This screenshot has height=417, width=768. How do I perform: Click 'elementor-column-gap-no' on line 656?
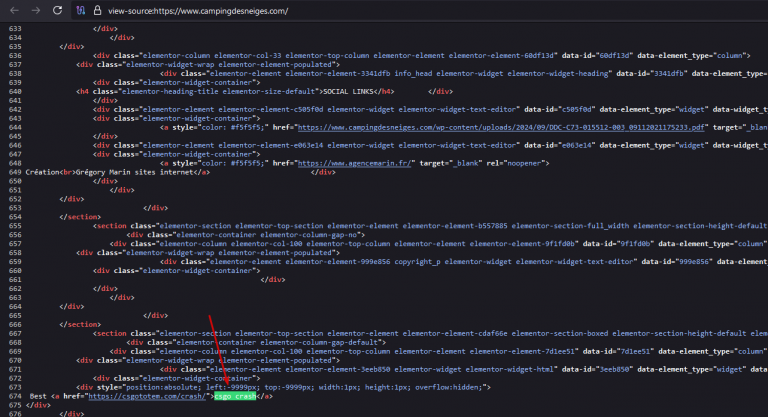[311, 235]
